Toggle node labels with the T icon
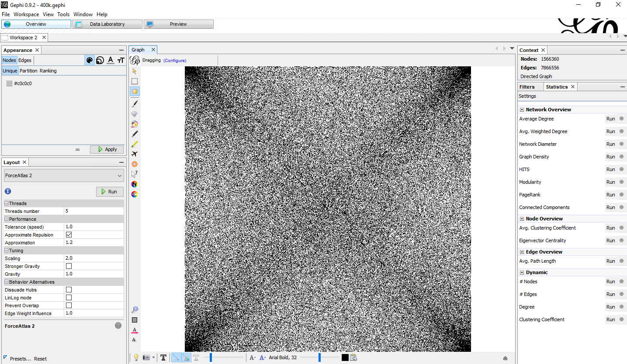Screen dimensions: 627x364 pyautogui.click(x=163, y=357)
